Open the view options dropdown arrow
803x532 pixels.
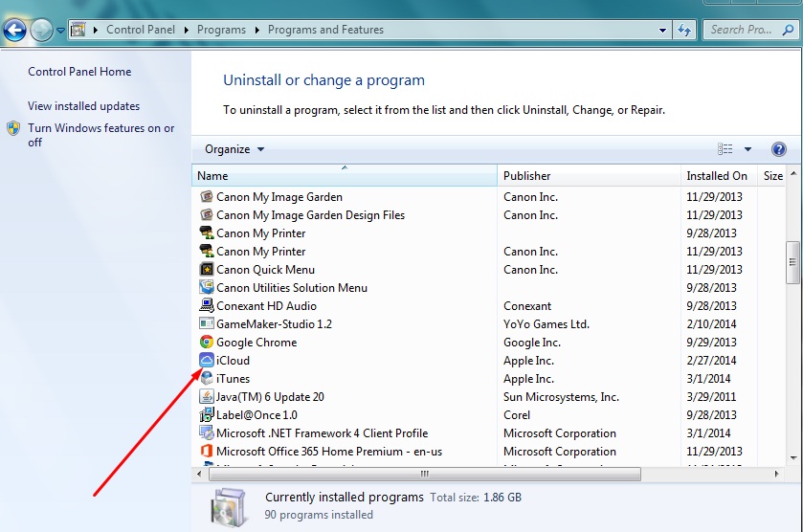pyautogui.click(x=747, y=149)
